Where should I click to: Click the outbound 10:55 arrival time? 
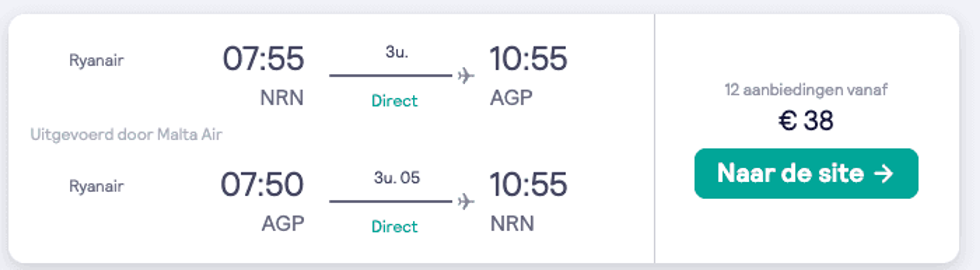(529, 59)
